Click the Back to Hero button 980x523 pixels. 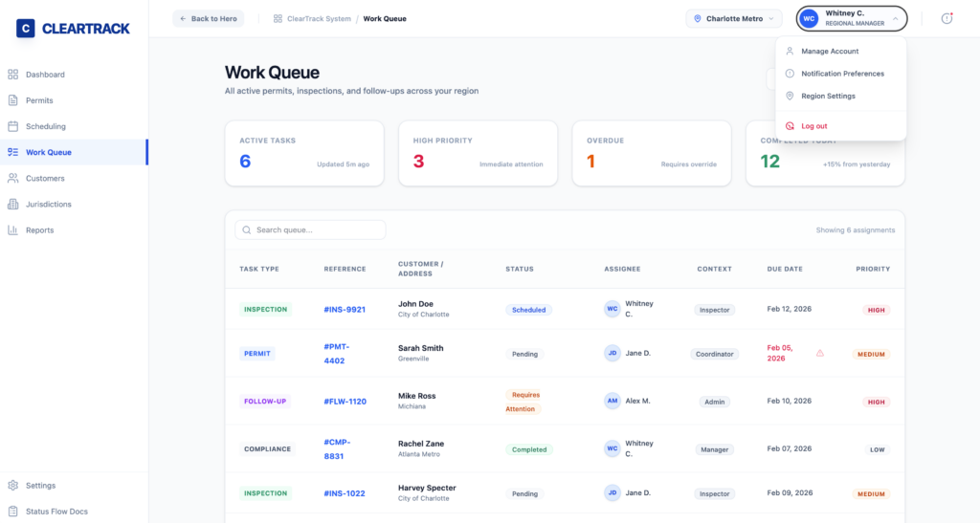pyautogui.click(x=209, y=18)
